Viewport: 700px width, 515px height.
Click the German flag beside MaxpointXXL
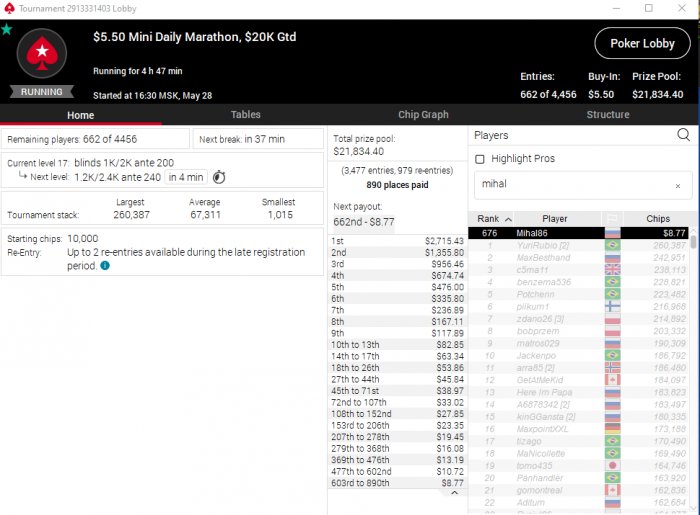pos(612,429)
